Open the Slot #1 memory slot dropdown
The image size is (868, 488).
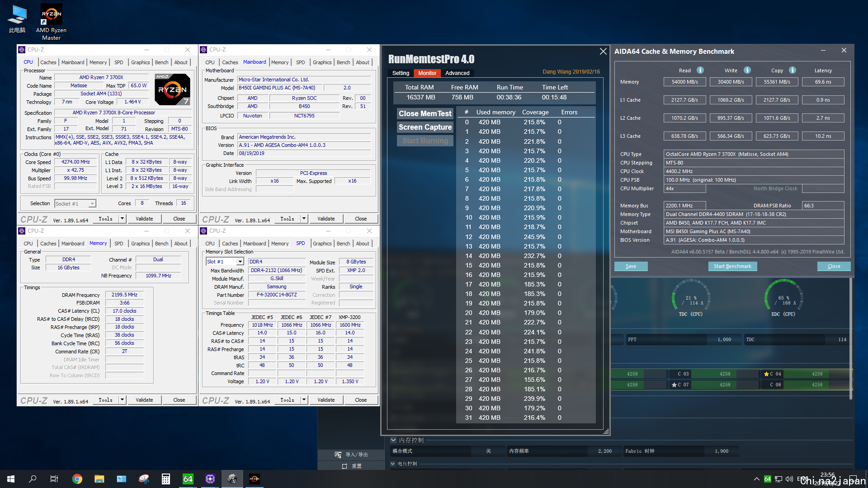(240, 262)
